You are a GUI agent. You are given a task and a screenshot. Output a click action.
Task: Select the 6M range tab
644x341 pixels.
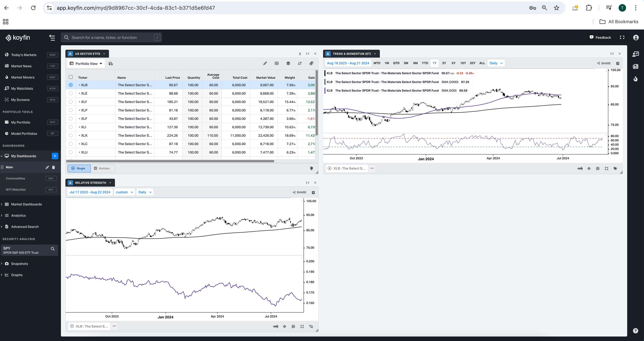click(415, 63)
